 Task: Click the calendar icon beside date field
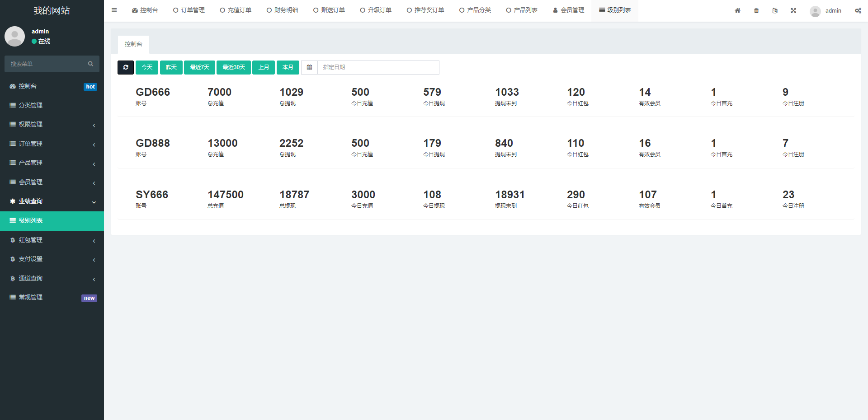(309, 67)
